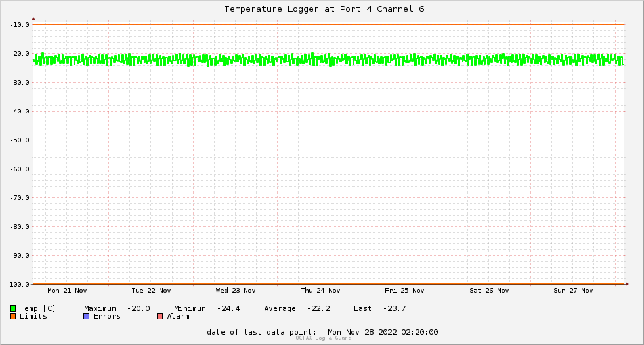Click the 'date of last data point:' label

point(262,332)
